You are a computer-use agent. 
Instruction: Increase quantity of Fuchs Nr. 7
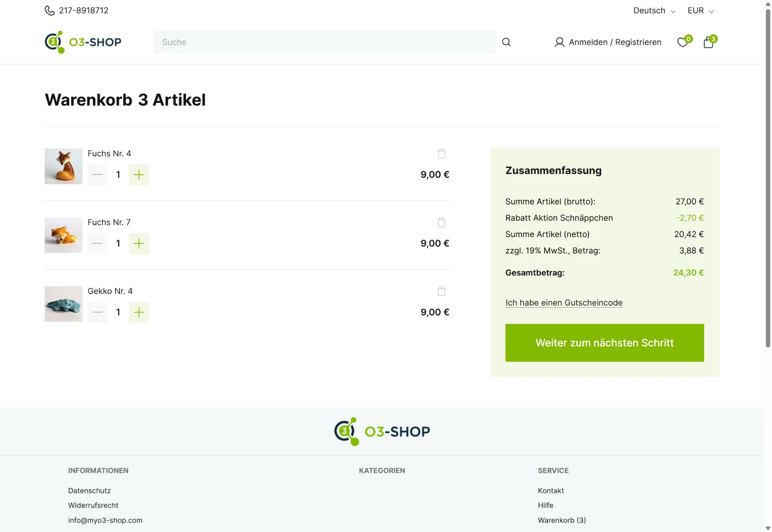pyautogui.click(x=139, y=243)
